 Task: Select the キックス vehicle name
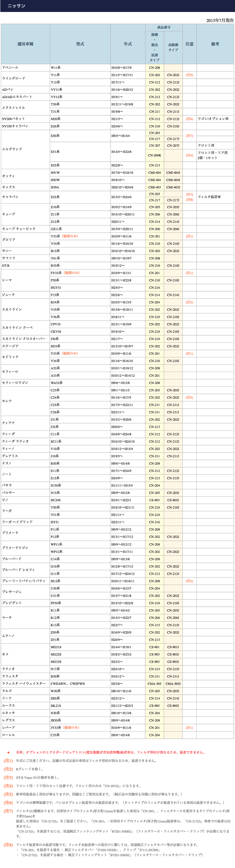point(8,187)
